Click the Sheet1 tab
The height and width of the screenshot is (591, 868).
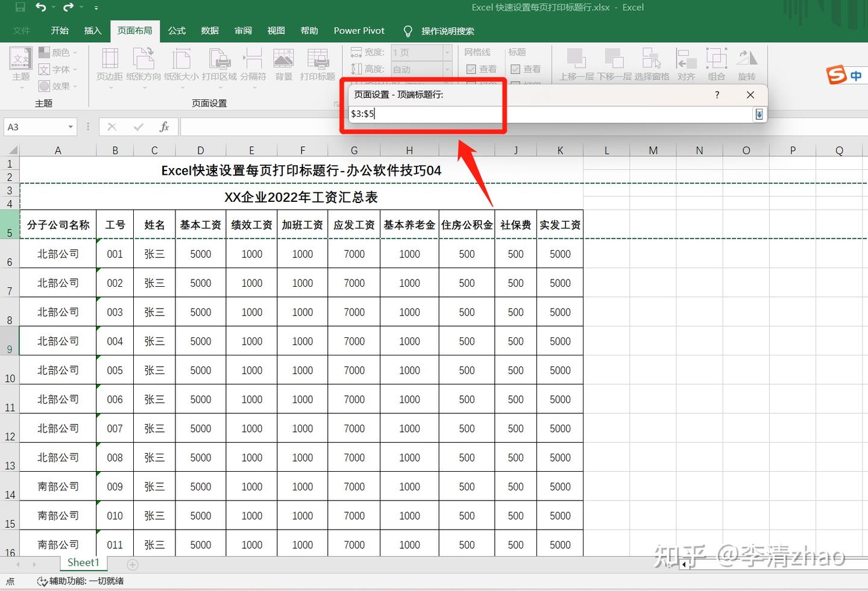click(x=83, y=563)
